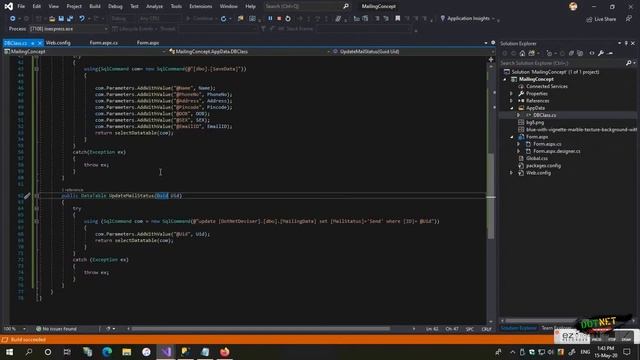Collapse the MailingConcept project node
Screen dimensions: 640x360
pos(505,79)
